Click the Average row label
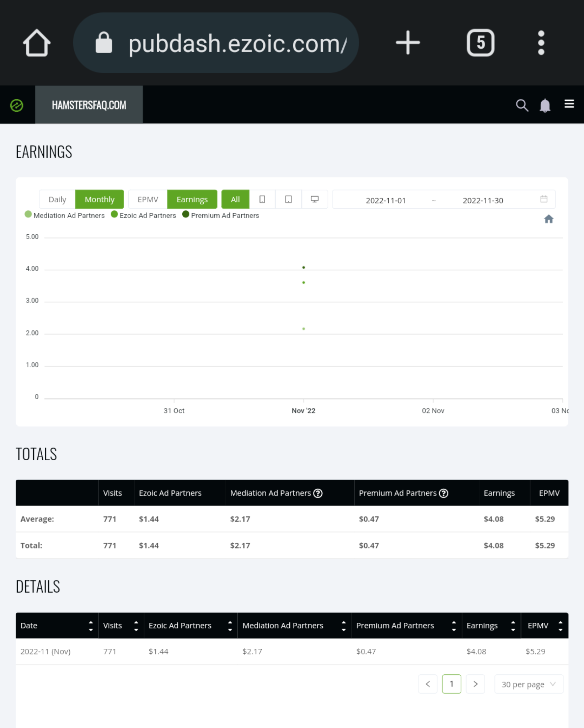Image resolution: width=584 pixels, height=728 pixels. pos(37,519)
